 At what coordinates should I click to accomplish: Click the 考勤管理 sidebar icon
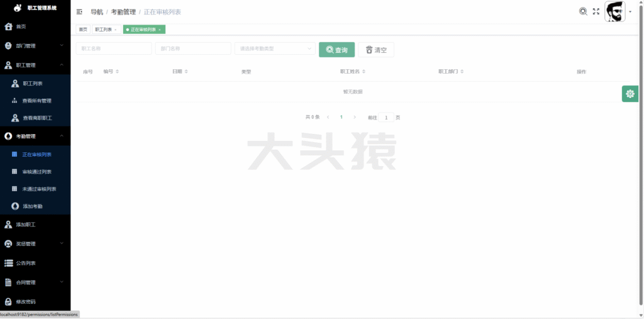(x=8, y=136)
